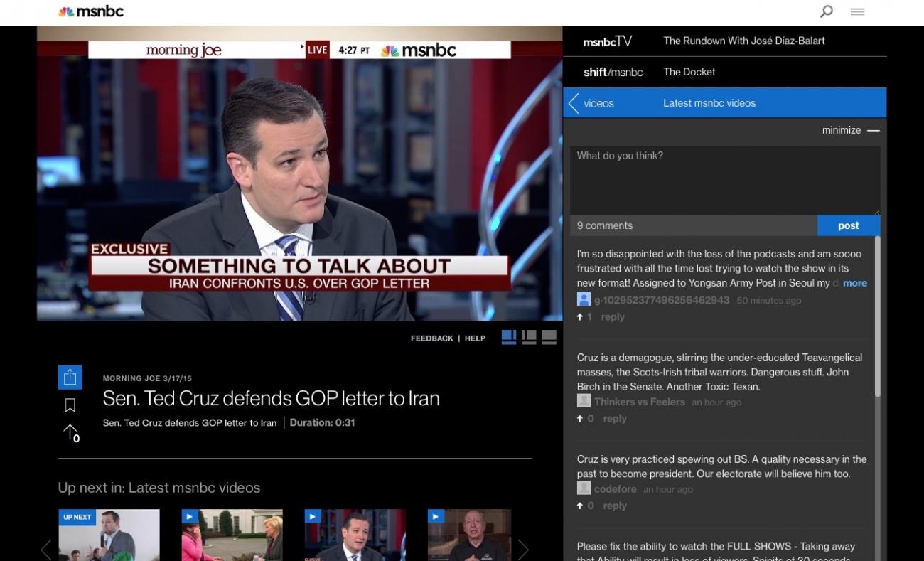The height and width of the screenshot is (561, 924).
Task: Click the HELP link
Action: (x=475, y=338)
